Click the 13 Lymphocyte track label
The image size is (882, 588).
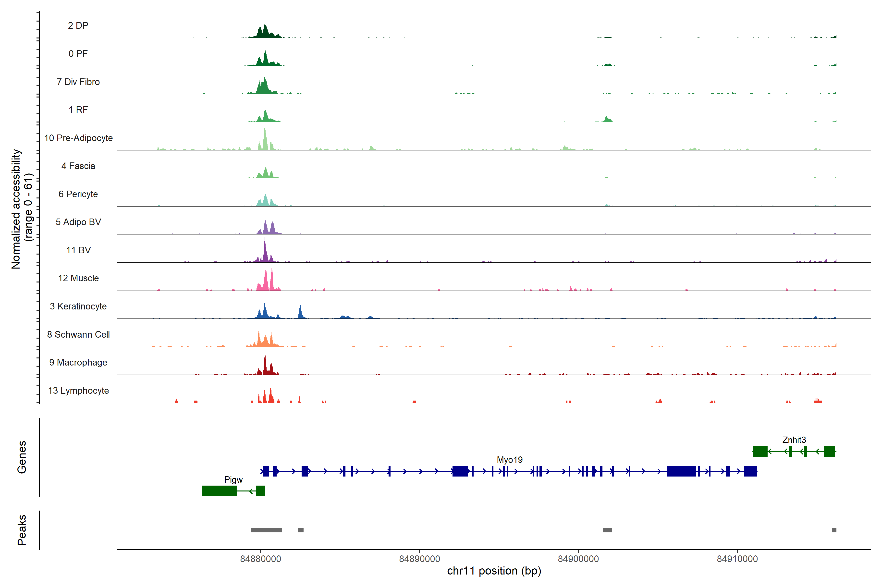point(78,391)
